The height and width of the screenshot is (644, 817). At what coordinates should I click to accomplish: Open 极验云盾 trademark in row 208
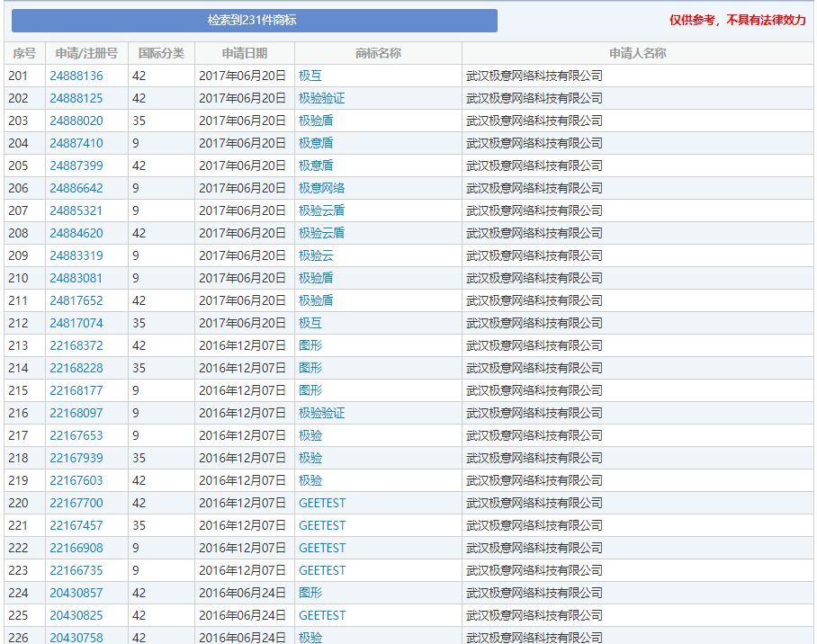(x=321, y=233)
